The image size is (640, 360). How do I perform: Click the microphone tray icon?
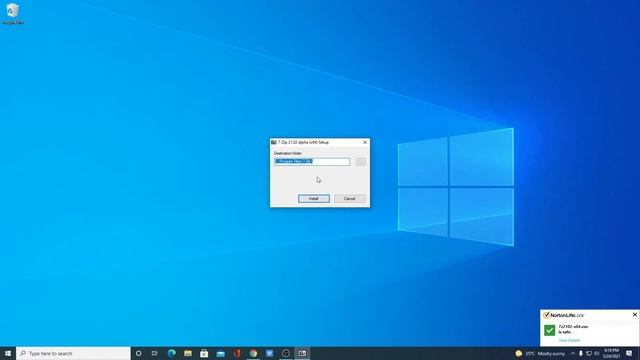[x=580, y=353]
